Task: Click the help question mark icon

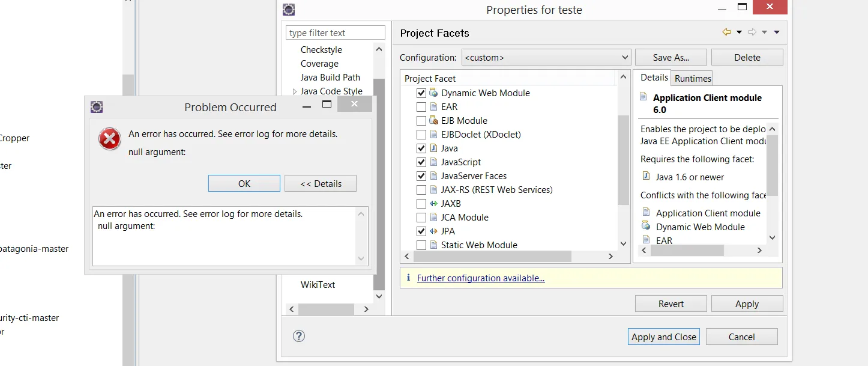Action: (x=299, y=336)
